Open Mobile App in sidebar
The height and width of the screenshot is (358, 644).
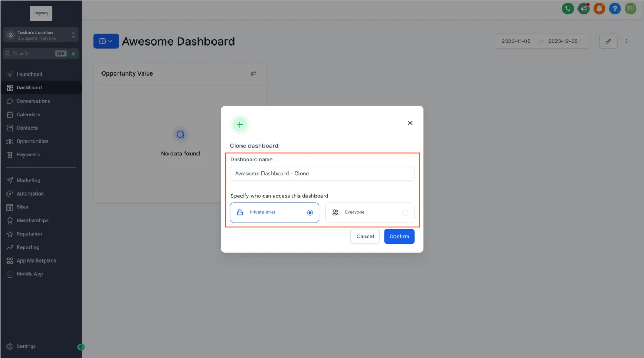[41, 274]
